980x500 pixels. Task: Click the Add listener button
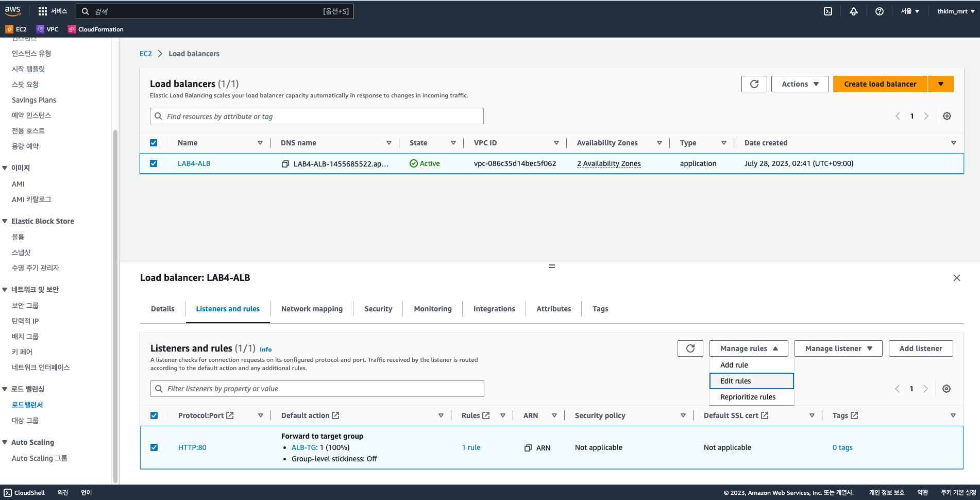pos(921,348)
